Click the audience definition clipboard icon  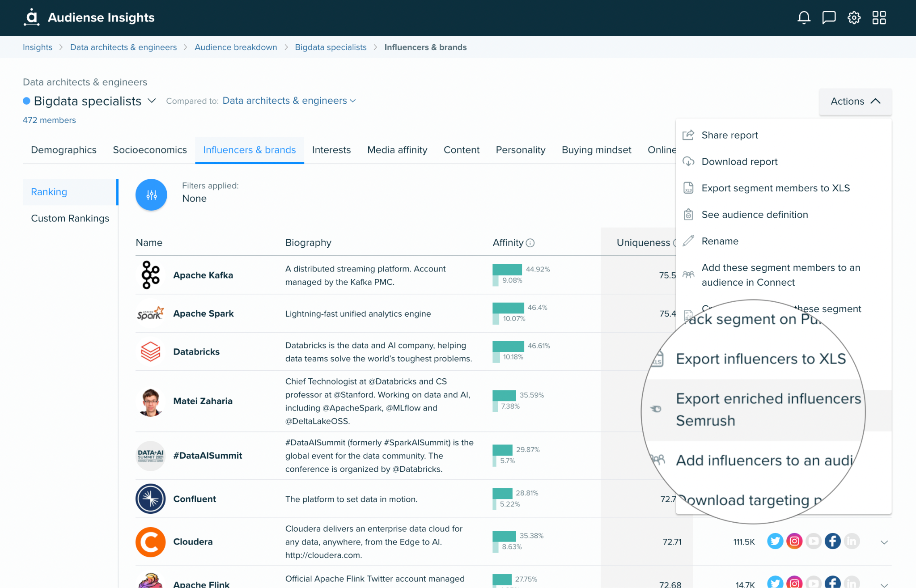point(688,215)
